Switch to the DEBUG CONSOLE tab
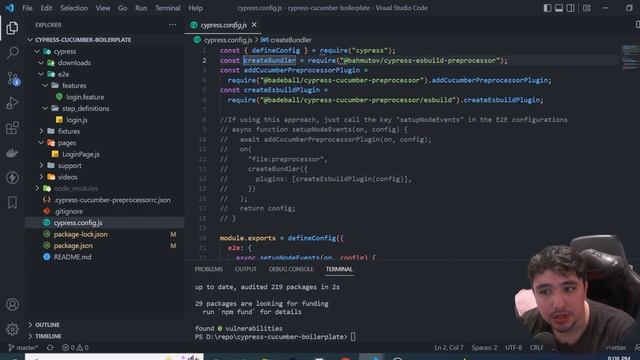The height and width of the screenshot is (360, 640). [291, 269]
